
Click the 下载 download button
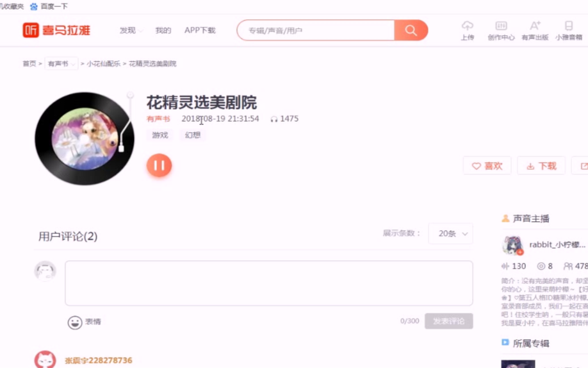541,166
